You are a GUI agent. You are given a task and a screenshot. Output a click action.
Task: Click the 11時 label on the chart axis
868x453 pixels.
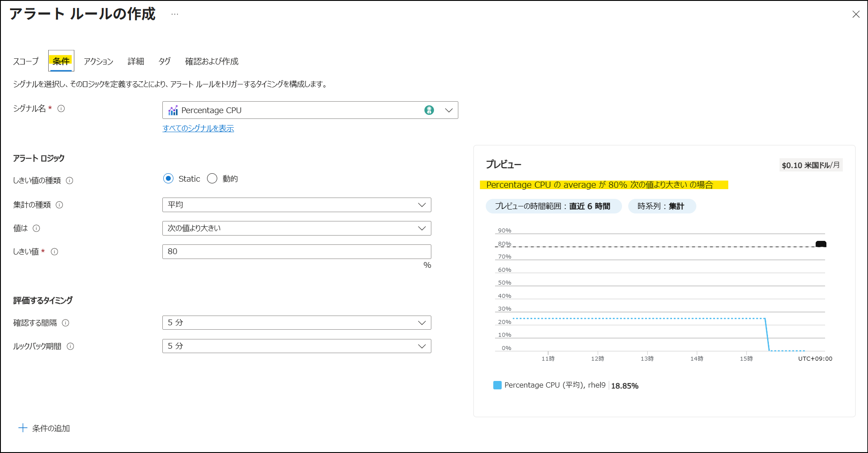click(x=548, y=358)
